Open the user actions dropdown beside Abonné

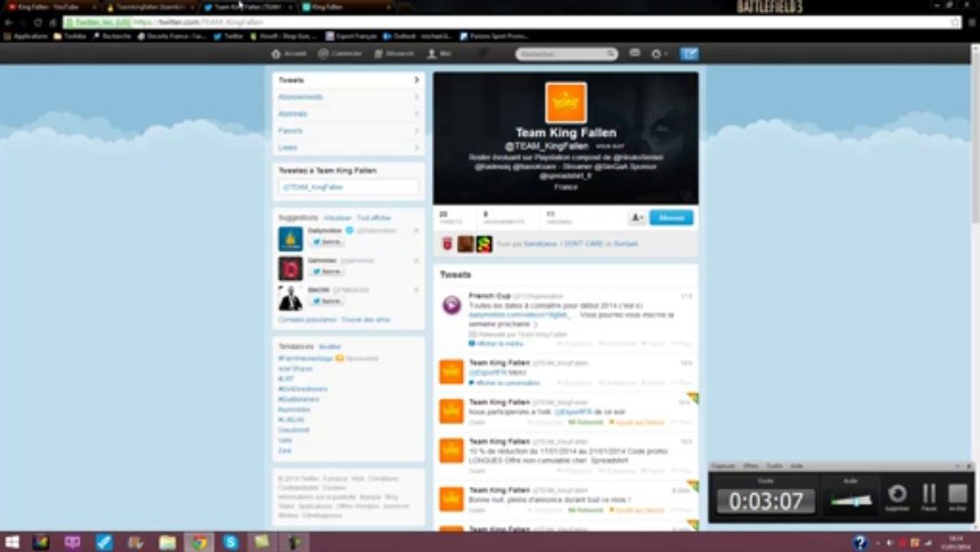(x=637, y=218)
